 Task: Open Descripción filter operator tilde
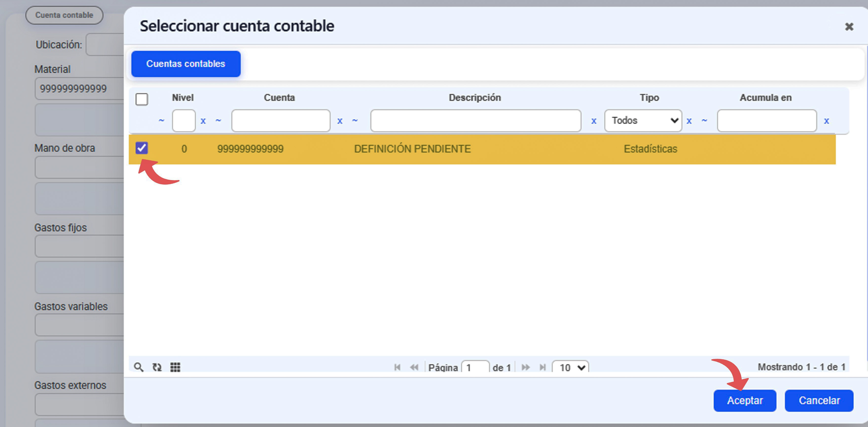coord(355,120)
